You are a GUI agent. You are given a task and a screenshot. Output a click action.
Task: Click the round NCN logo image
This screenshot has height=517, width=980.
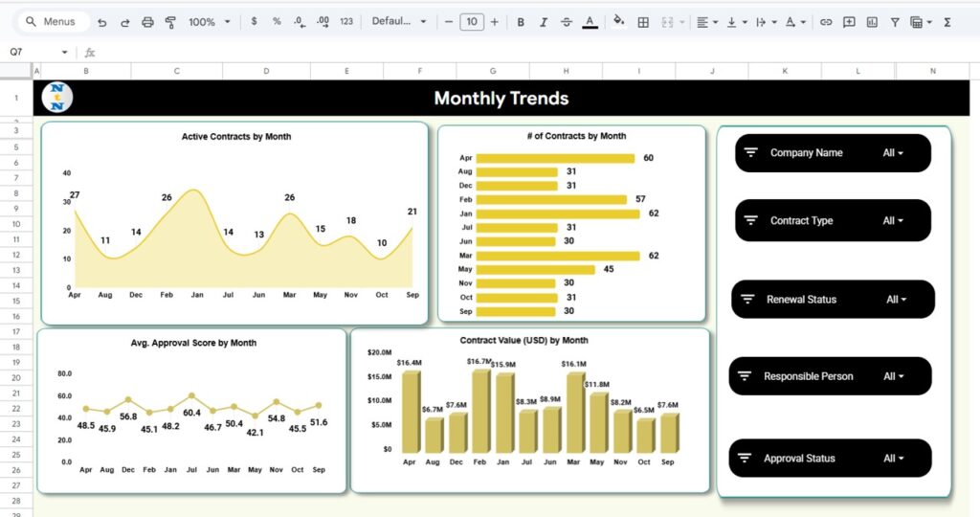pos(56,98)
